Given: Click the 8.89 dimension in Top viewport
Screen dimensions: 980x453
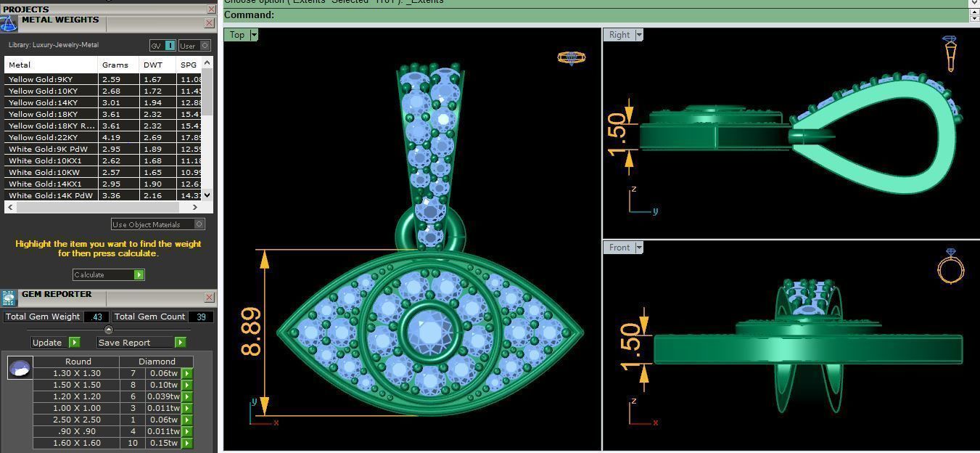Looking at the screenshot, I should (x=250, y=332).
